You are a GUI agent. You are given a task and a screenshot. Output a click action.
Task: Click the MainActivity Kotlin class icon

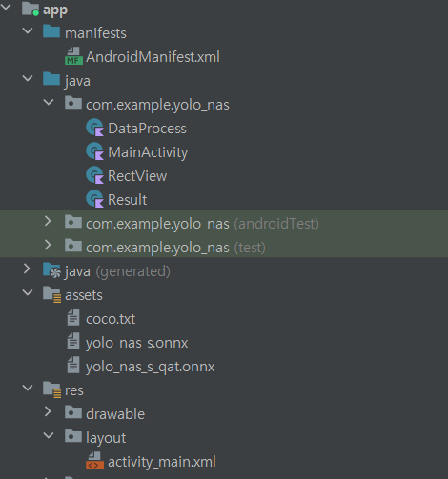click(94, 151)
